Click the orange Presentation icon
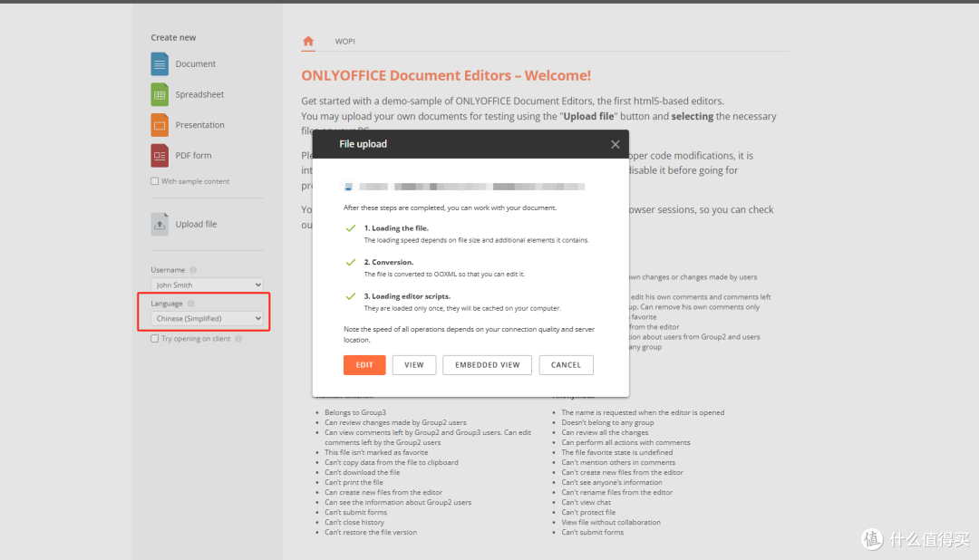 coord(160,125)
